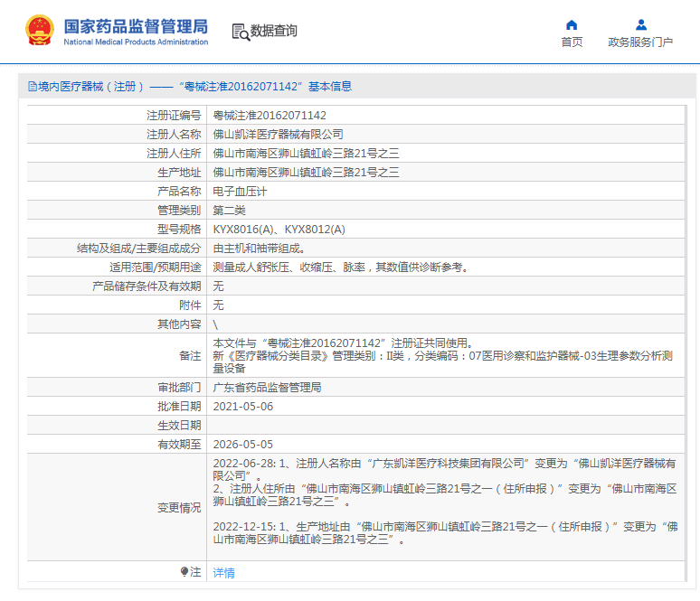
Task: Select model spec KYX8016(A)、KYX8012(A)
Action: [279, 230]
